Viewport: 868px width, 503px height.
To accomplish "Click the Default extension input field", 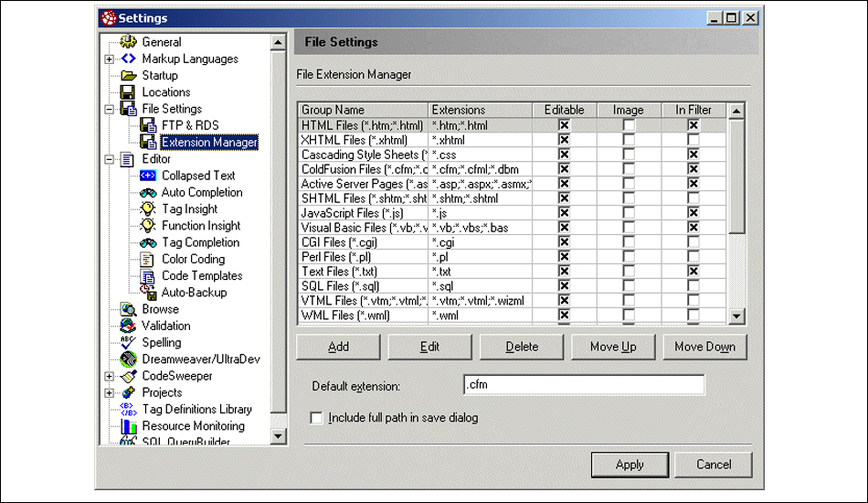I will (584, 384).
